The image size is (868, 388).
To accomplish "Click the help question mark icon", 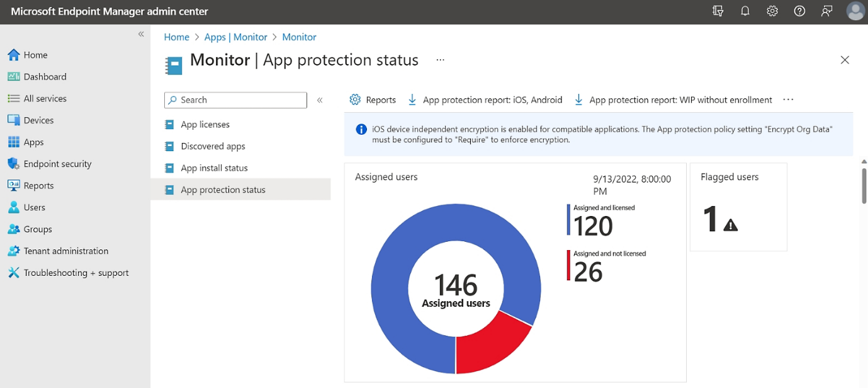I will click(799, 11).
